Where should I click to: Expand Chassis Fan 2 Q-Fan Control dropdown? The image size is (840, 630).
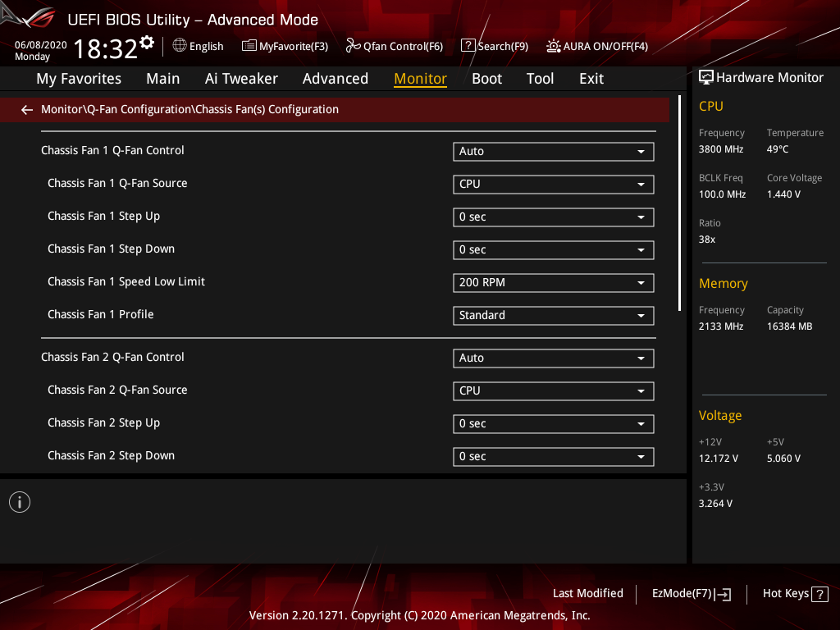pos(554,358)
